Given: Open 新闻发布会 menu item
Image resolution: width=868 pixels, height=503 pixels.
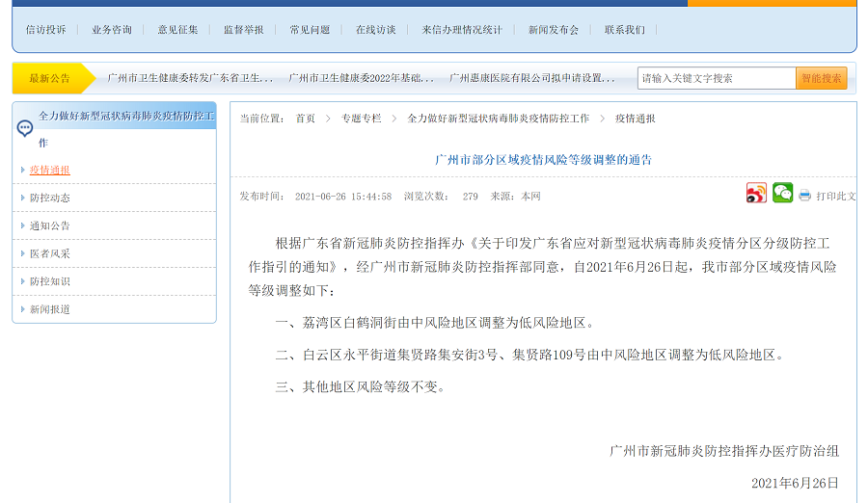Looking at the screenshot, I should (x=554, y=30).
